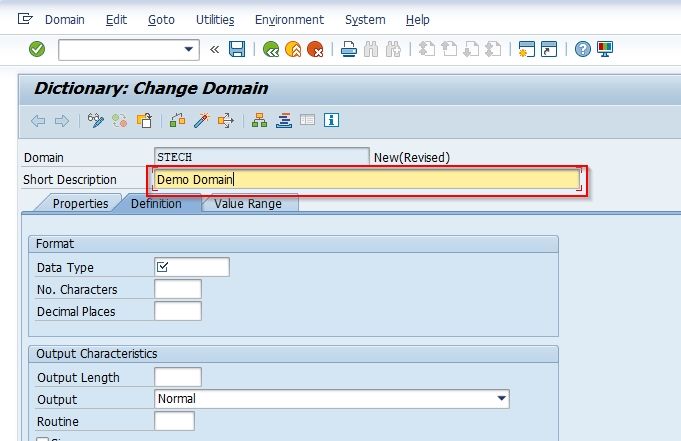
Task: Click the Decimal Places field
Action: [178, 311]
